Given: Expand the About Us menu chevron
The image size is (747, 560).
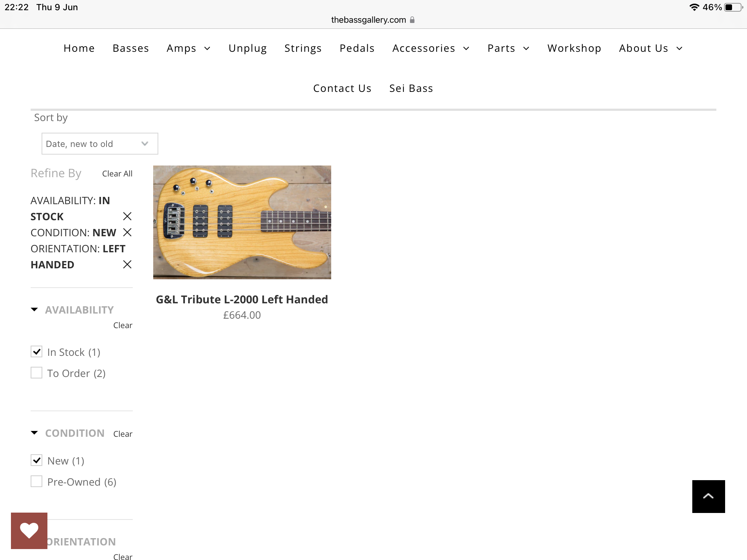Looking at the screenshot, I should (x=679, y=48).
